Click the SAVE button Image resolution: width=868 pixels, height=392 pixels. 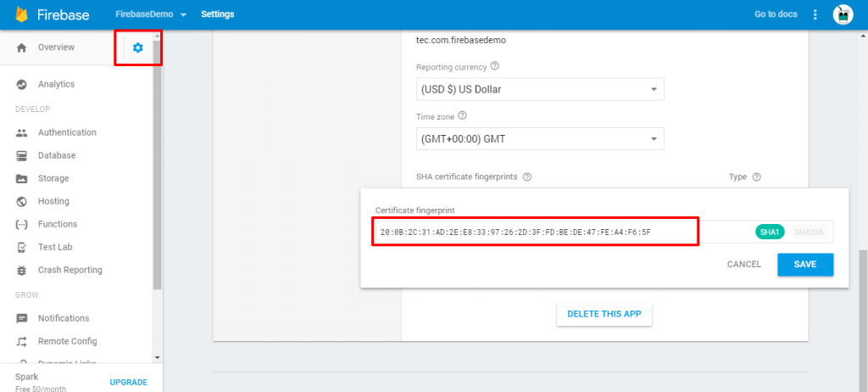[804, 264]
